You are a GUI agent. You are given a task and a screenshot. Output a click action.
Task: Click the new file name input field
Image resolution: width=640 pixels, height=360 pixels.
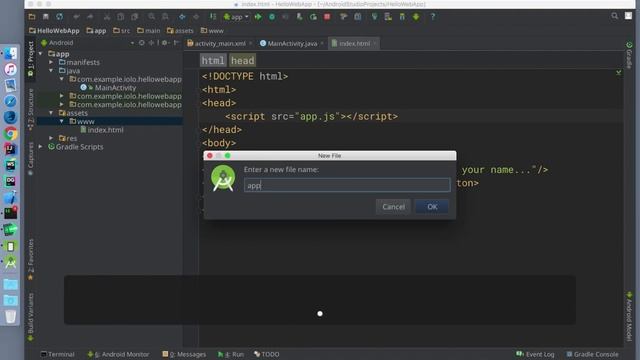pyautogui.click(x=347, y=185)
